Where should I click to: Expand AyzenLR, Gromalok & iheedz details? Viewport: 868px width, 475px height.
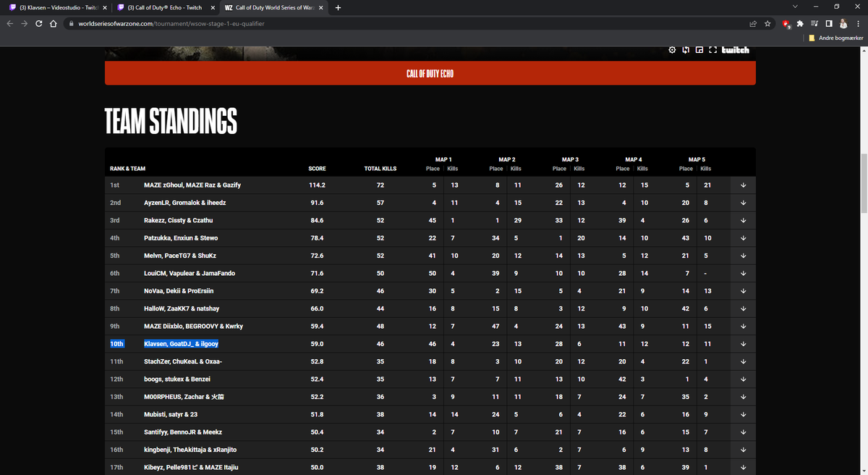pyautogui.click(x=744, y=203)
